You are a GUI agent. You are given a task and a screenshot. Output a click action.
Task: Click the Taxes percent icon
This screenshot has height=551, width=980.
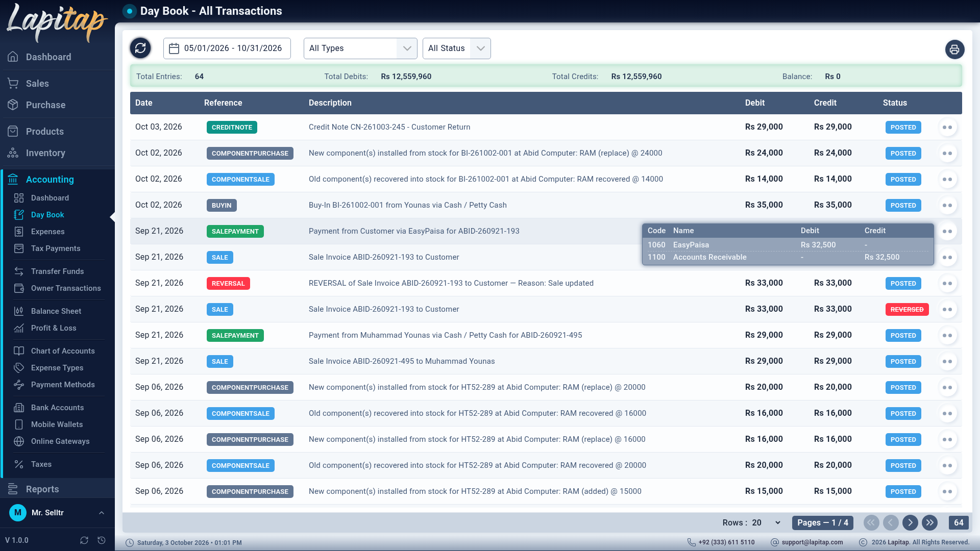(19, 464)
